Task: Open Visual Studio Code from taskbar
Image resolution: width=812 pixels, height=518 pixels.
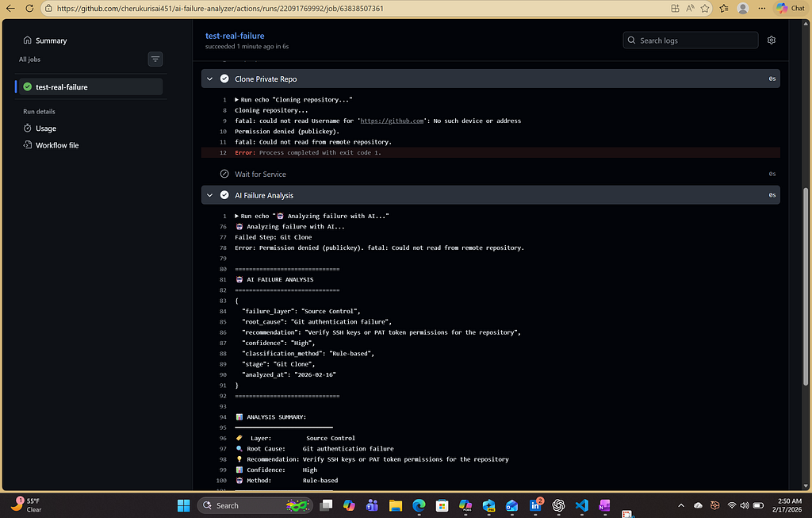Action: [x=581, y=505]
